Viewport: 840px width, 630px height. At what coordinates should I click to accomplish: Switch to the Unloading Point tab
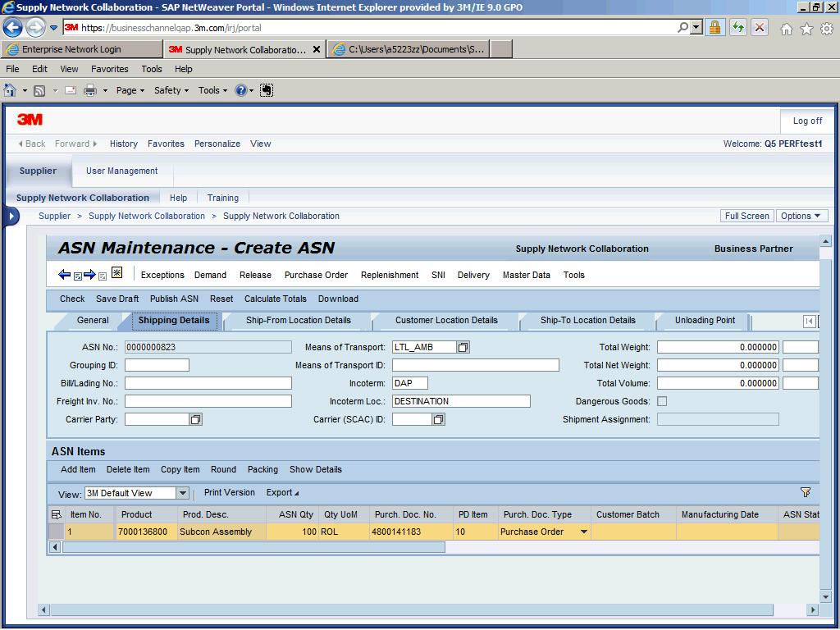[x=705, y=321]
